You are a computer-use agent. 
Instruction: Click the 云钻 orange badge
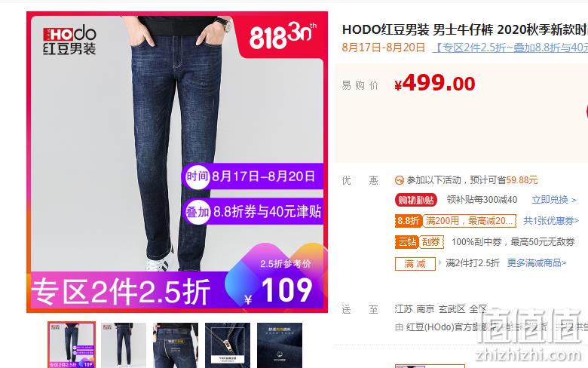point(406,242)
